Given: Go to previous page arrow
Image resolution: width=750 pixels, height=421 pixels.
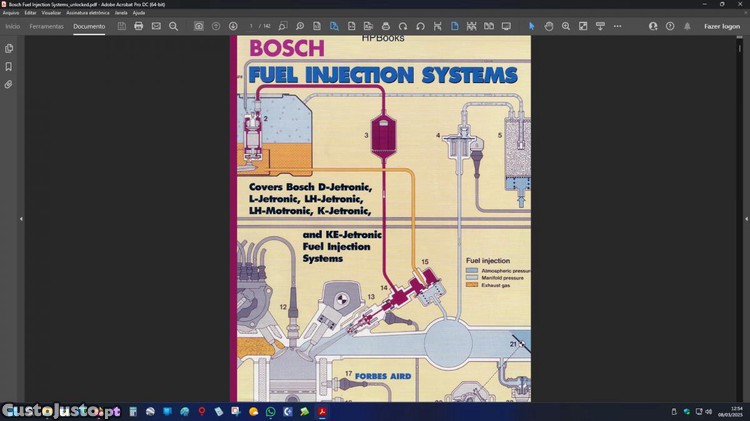Looking at the screenshot, I should click(x=216, y=26).
